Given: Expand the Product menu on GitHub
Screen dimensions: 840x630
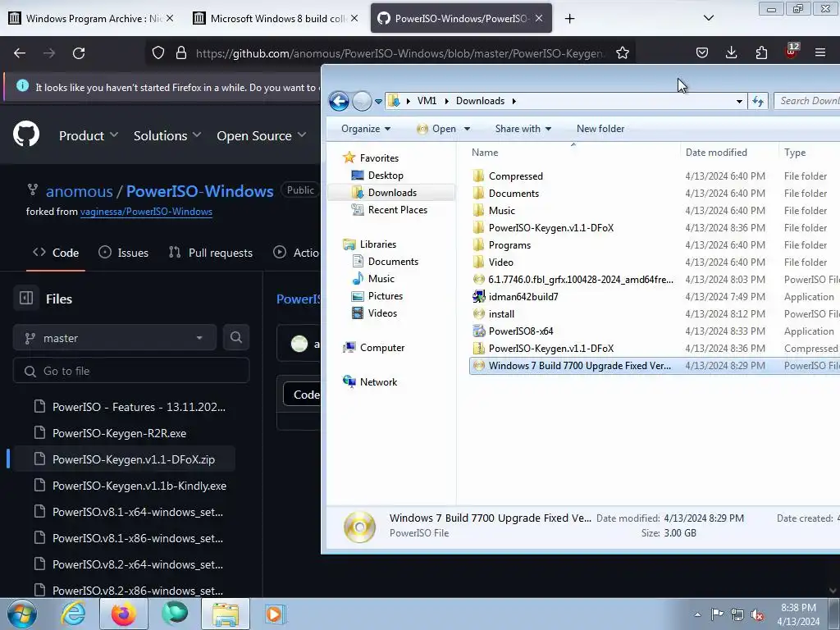Looking at the screenshot, I should tap(89, 136).
